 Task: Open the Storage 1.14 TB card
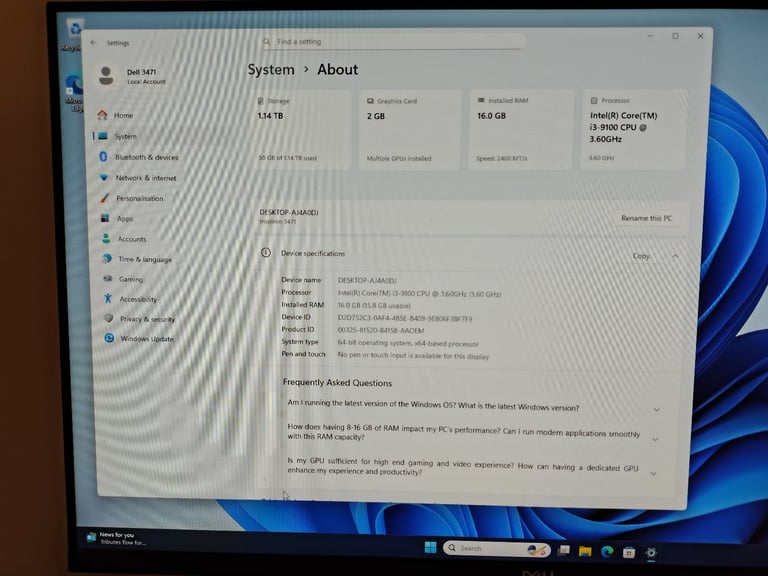[x=302, y=129]
